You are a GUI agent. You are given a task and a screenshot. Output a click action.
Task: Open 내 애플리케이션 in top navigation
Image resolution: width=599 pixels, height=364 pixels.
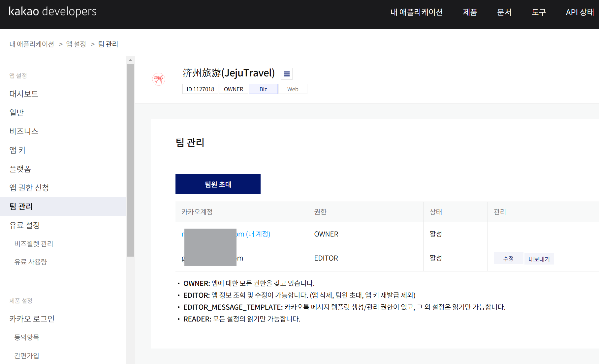point(417,12)
